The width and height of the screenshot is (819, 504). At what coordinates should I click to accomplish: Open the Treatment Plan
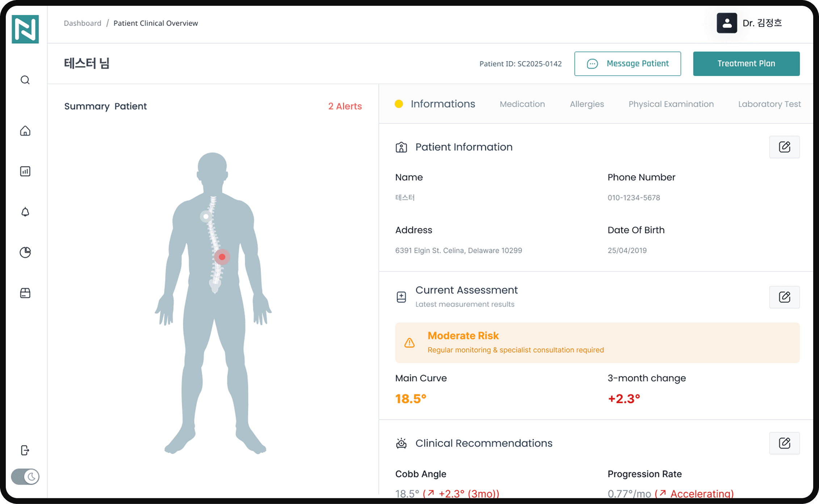pyautogui.click(x=746, y=64)
